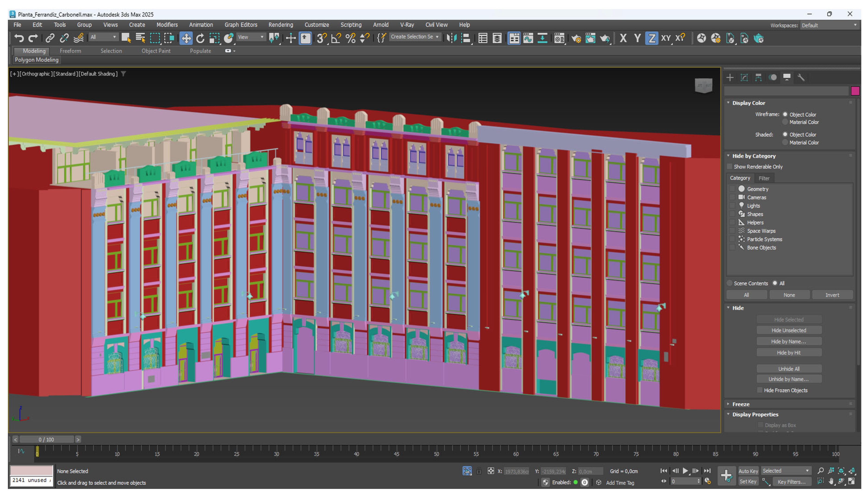Click the Undo arrow icon
868x494 pixels.
[x=19, y=38]
